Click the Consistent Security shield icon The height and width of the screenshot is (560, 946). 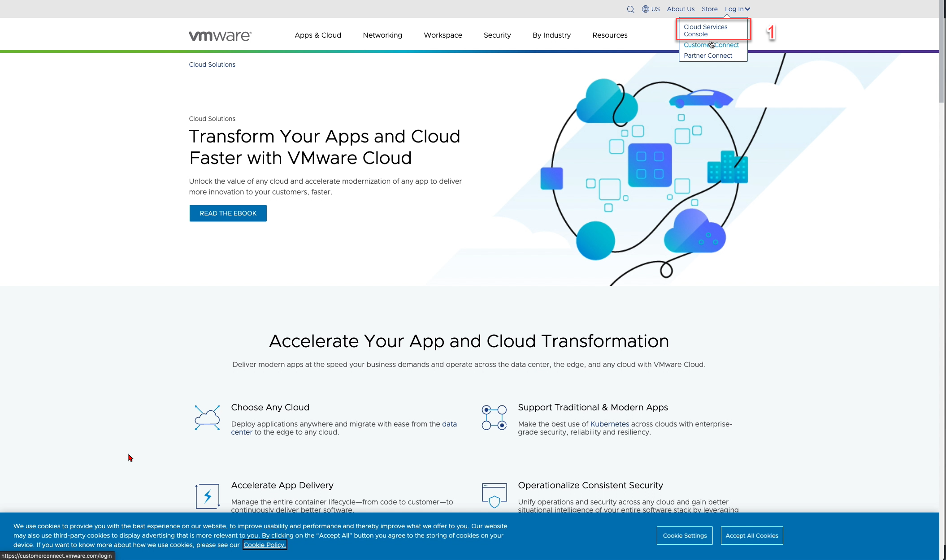(494, 495)
